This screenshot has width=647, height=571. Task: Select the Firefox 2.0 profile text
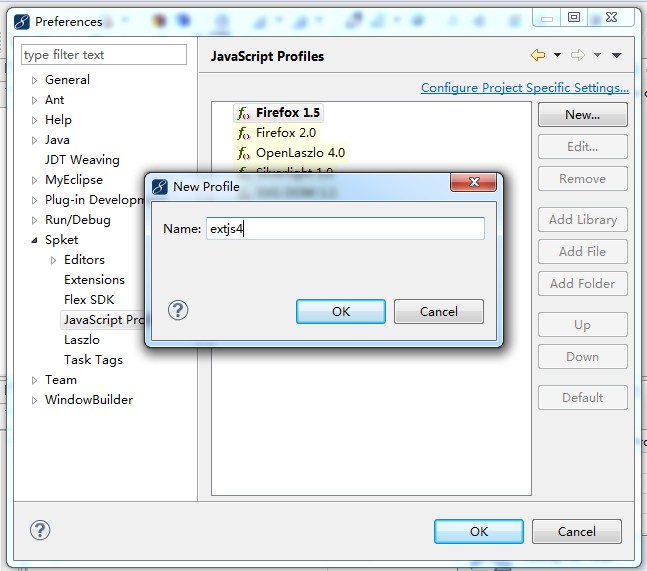coord(286,133)
